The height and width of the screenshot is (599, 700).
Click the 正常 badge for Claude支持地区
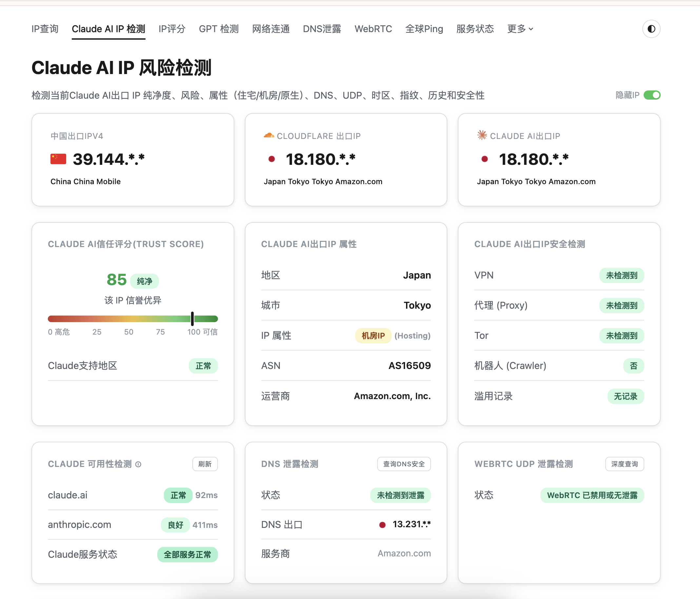[x=203, y=366]
